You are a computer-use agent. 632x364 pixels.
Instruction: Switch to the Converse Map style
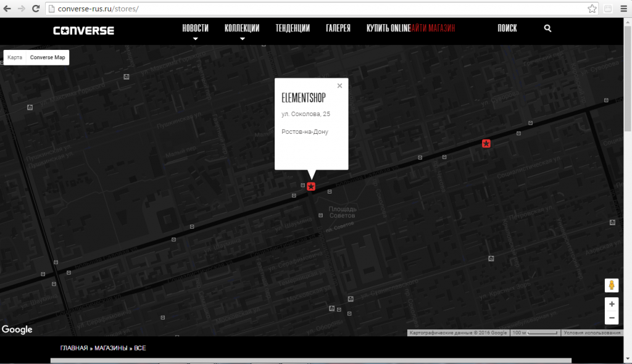48,57
